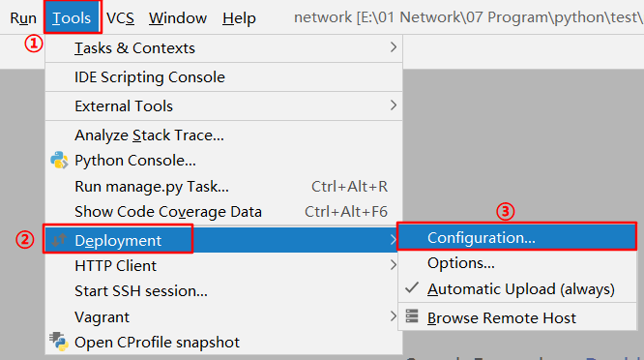Select Run manage.py Task...
Image resolution: width=644 pixels, height=360 pixels.
tap(223, 187)
